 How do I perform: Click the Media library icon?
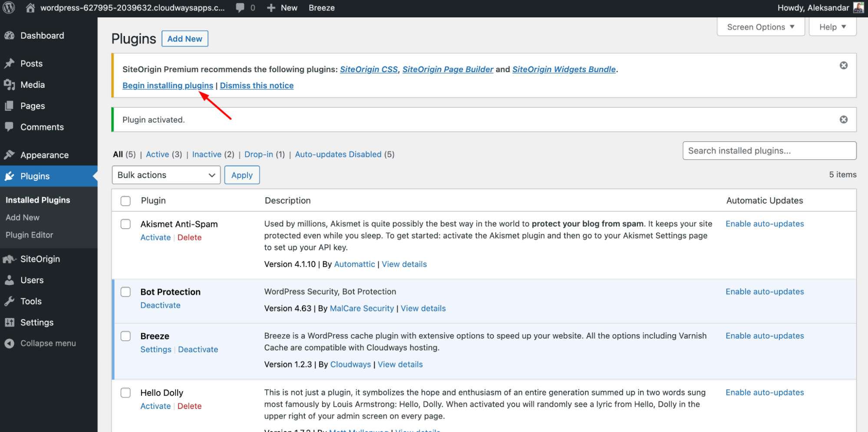coord(9,84)
